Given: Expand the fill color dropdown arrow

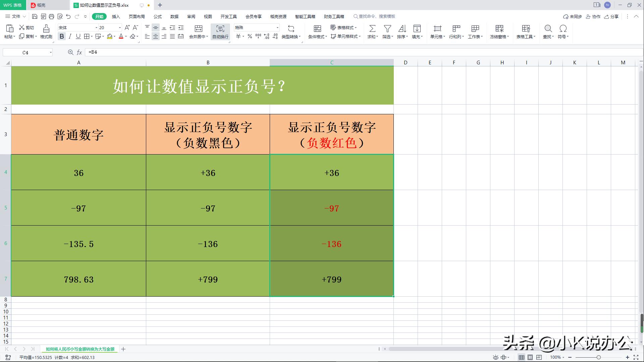Looking at the screenshot, I should click(114, 37).
